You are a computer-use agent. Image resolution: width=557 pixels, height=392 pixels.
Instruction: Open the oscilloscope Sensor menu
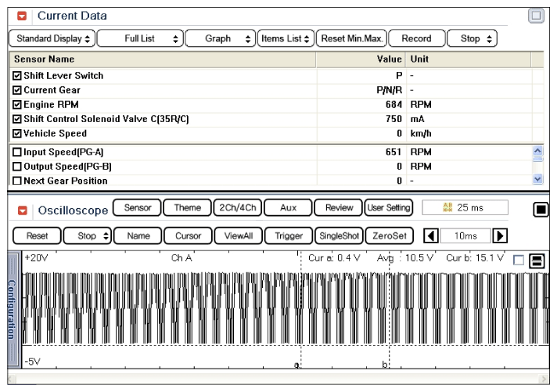pos(137,207)
